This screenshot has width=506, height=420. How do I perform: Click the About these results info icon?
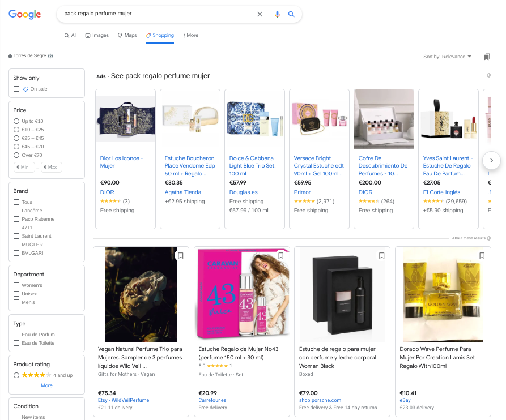click(x=488, y=238)
